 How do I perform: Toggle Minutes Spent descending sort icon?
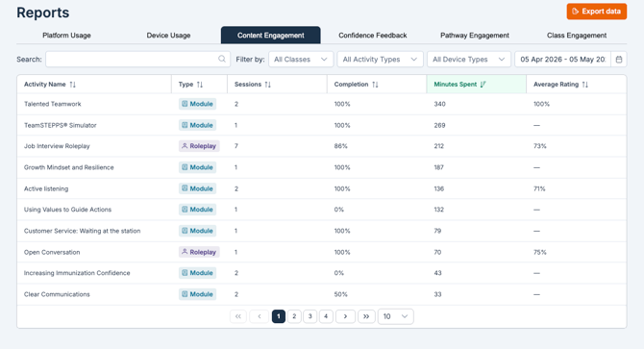(483, 85)
